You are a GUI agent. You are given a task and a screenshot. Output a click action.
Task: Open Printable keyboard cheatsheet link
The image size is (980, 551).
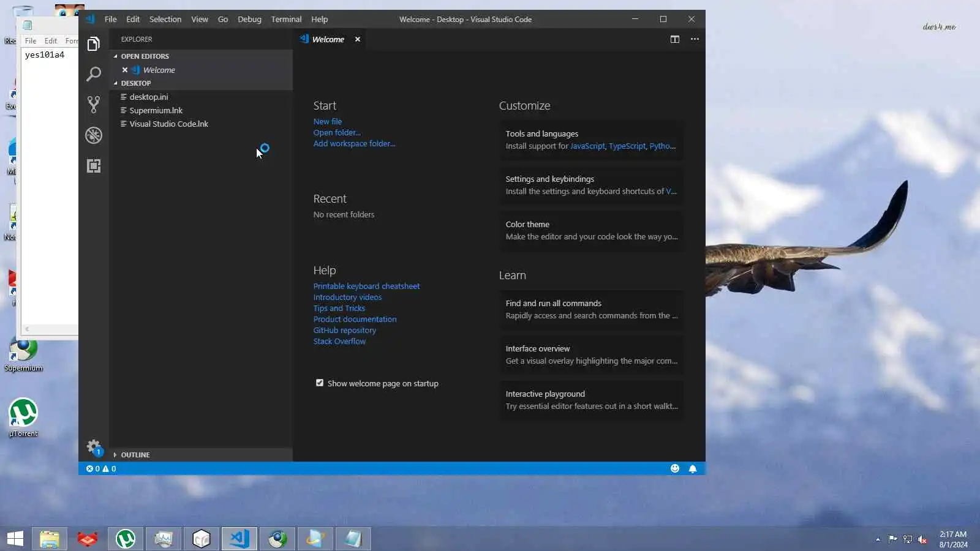point(366,287)
